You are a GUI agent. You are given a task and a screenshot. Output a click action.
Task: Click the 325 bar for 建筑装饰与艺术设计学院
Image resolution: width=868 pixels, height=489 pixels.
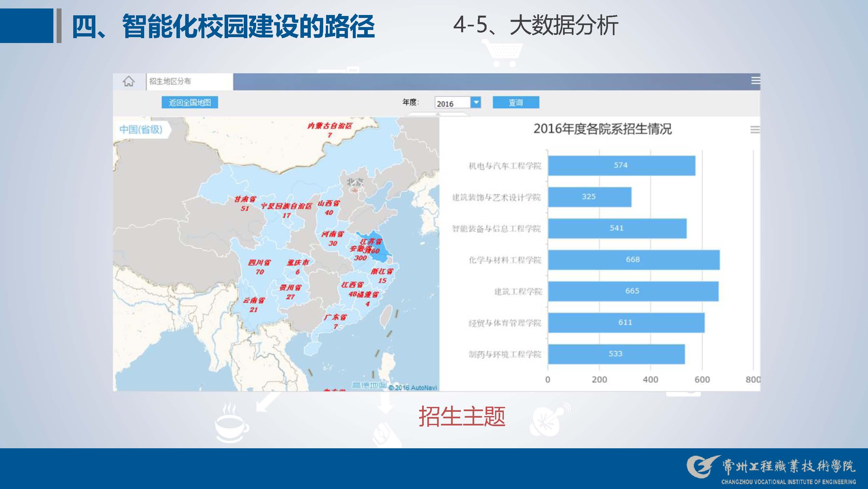tap(589, 197)
